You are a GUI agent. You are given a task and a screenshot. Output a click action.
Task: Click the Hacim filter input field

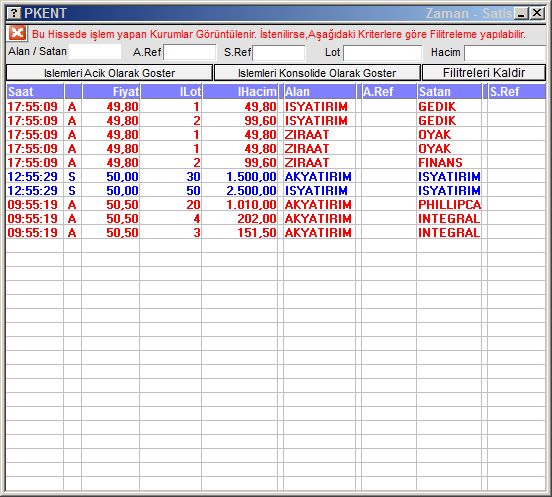coord(505,53)
